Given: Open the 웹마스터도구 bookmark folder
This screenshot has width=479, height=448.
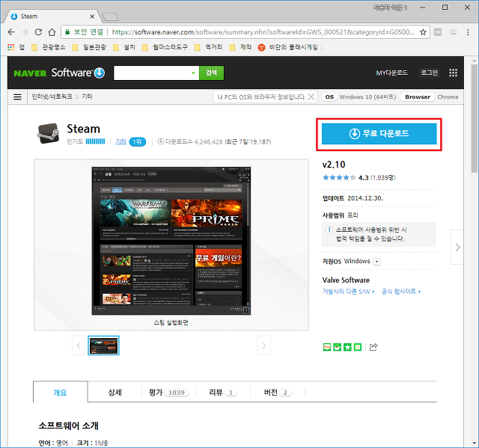Looking at the screenshot, I should 165,47.
